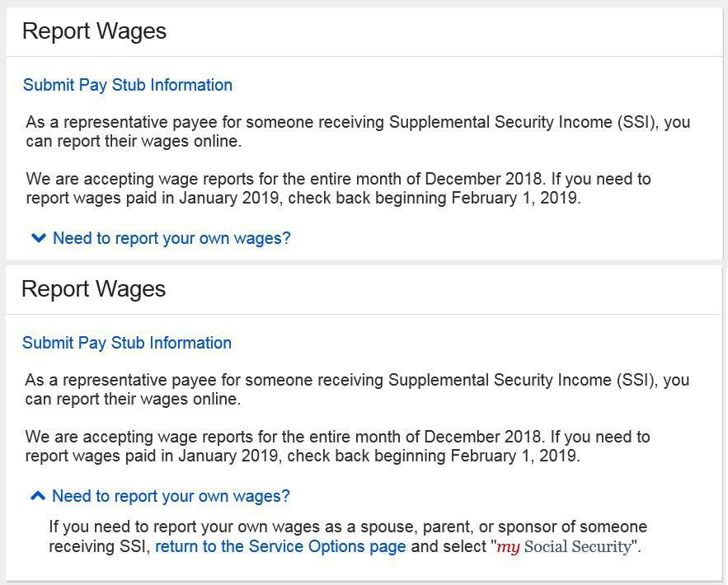Click the Report Wages heading of the expanded panel

tap(93, 289)
